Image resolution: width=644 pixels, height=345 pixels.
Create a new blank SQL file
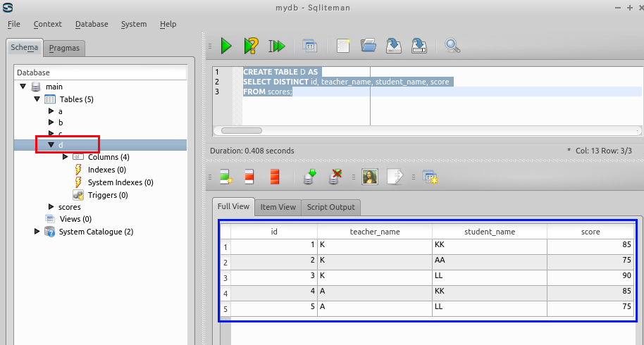343,46
